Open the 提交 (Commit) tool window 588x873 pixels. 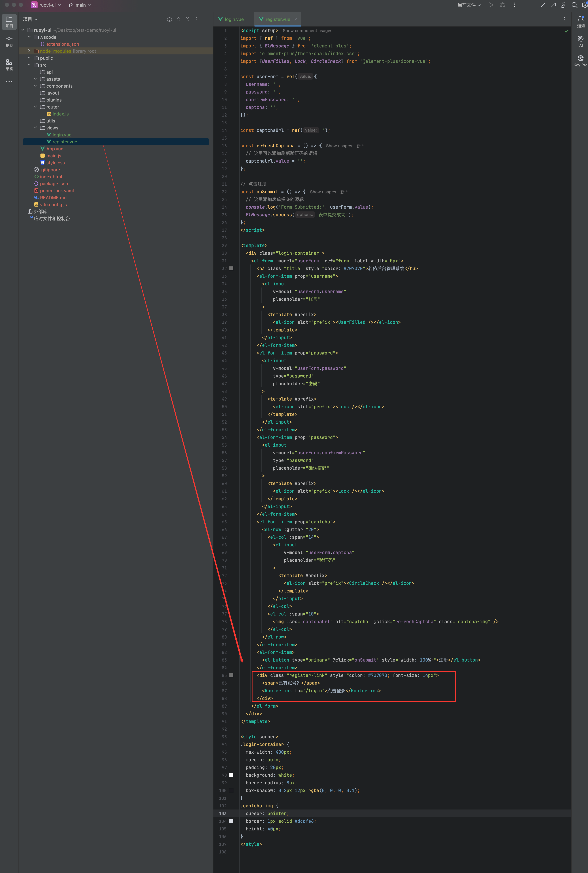(9, 41)
